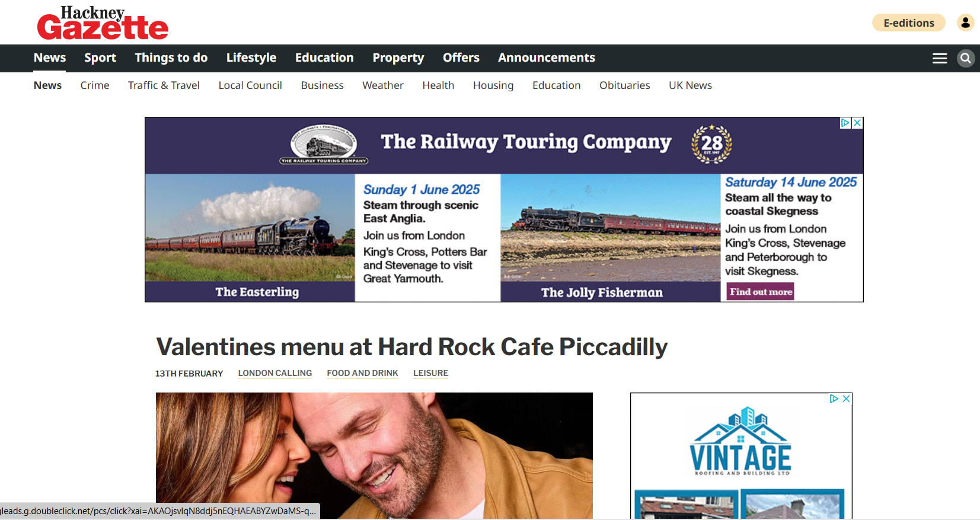Click AdChoices icon on Vintage ad
The image size is (980, 520).
click(x=834, y=398)
